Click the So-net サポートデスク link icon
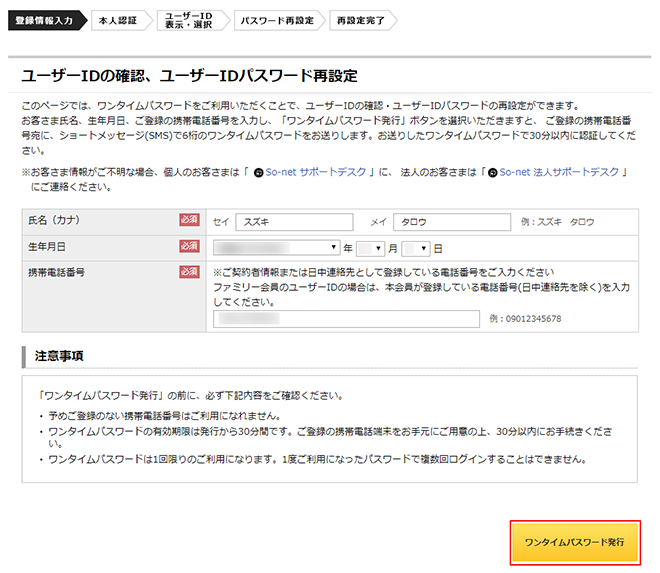Screen dimensions: 660x573 (259, 172)
